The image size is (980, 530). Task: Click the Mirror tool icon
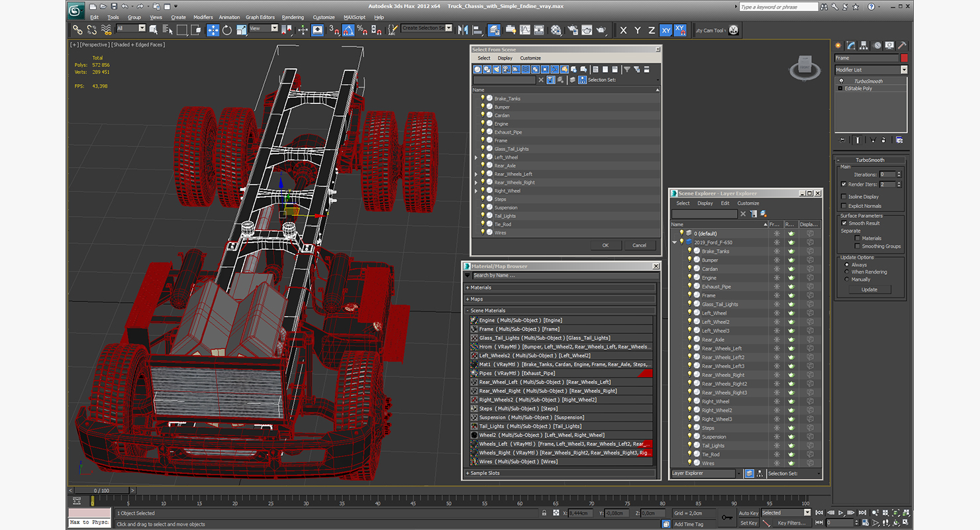tap(462, 30)
